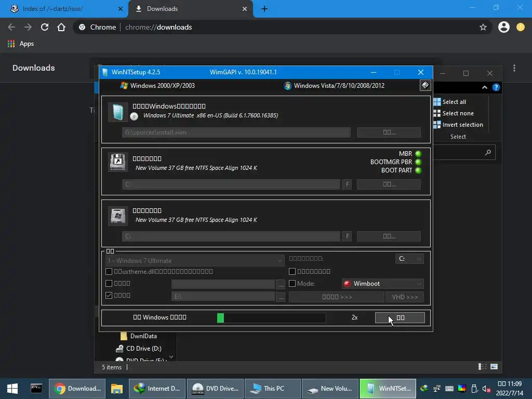Open Apps shortcut in bookmarks bar
Screen dimensions: 532x399
[21, 44]
